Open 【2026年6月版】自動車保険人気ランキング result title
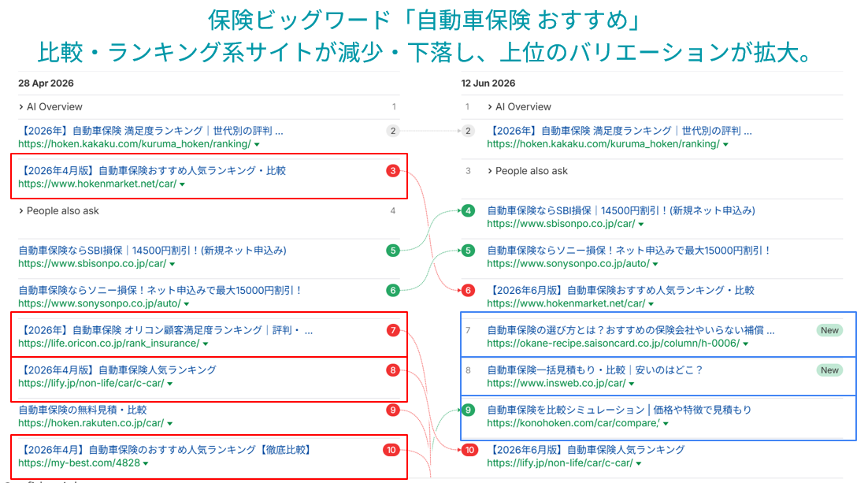The width and height of the screenshot is (868, 483). 586,450
